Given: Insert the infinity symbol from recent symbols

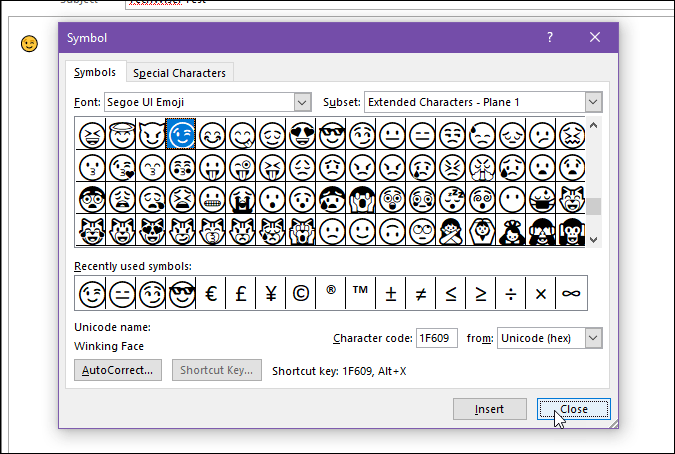Looking at the screenshot, I should [571, 294].
